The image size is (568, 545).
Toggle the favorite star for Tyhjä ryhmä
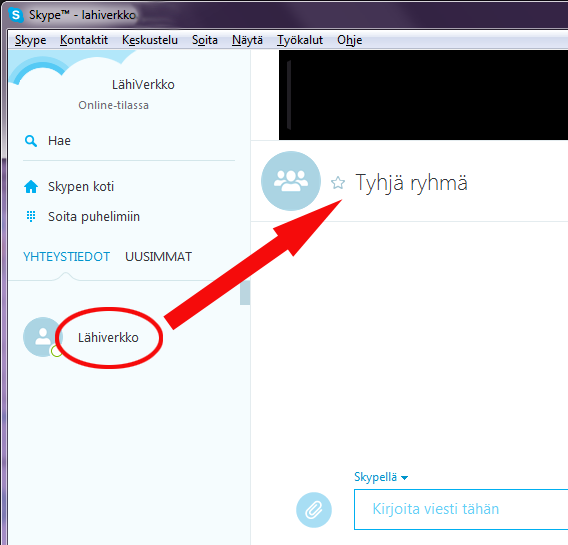(338, 183)
